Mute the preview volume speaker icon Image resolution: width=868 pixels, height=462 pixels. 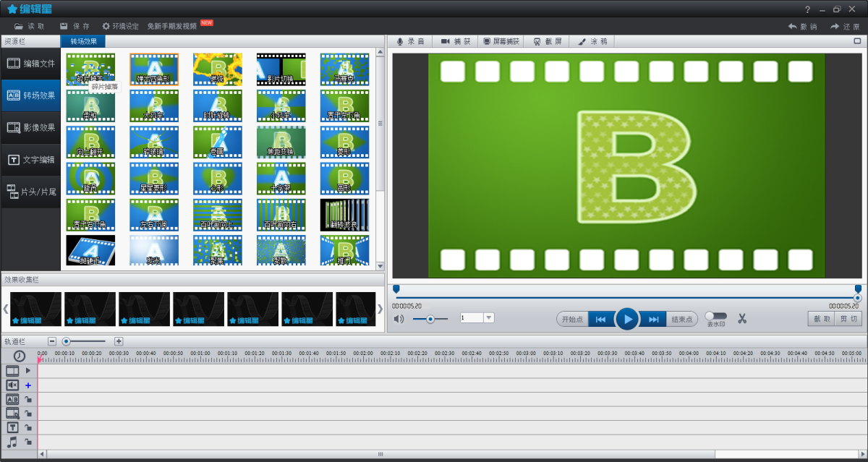(399, 318)
